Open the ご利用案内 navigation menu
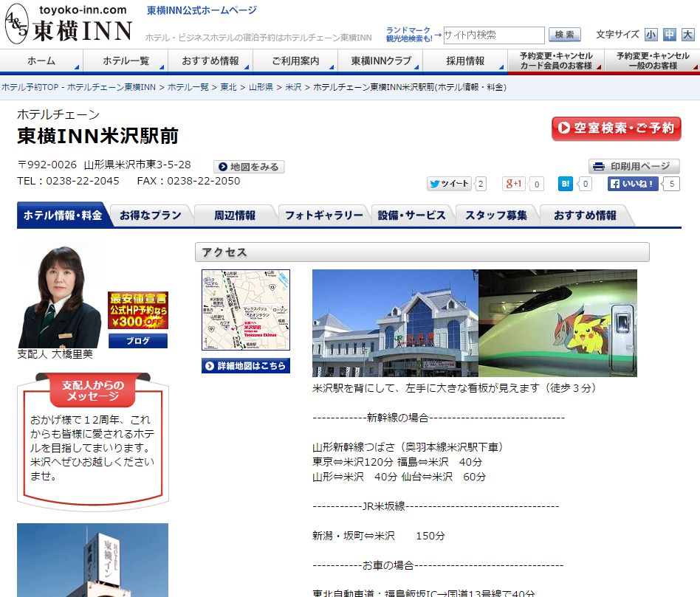 (295, 61)
